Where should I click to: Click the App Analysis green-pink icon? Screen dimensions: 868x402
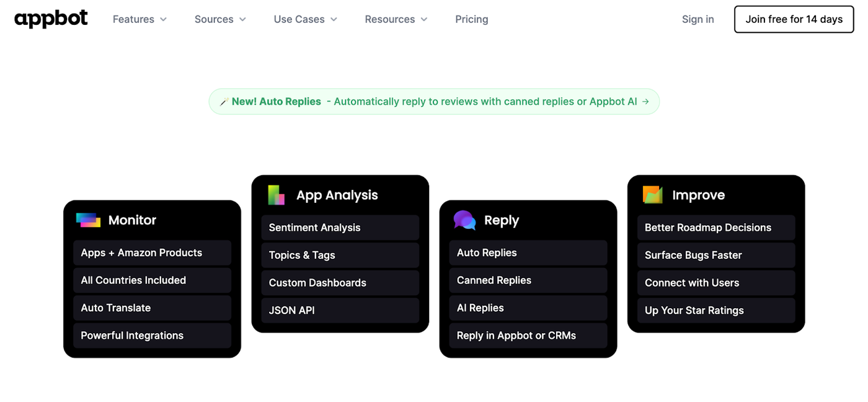click(276, 195)
